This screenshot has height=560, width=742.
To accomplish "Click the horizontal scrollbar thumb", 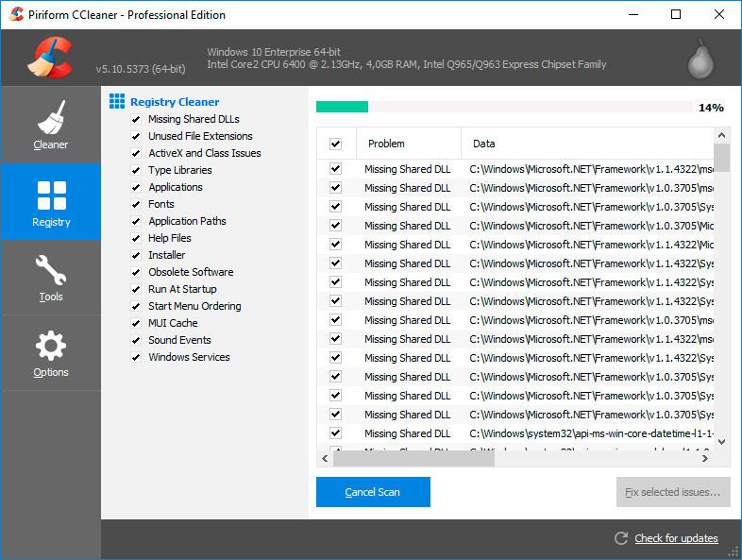I will (414, 458).
